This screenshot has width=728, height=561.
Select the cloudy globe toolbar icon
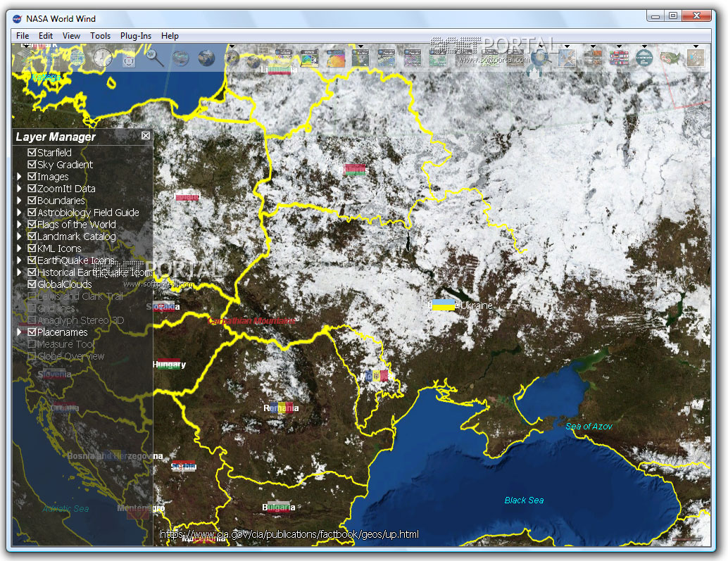click(181, 58)
